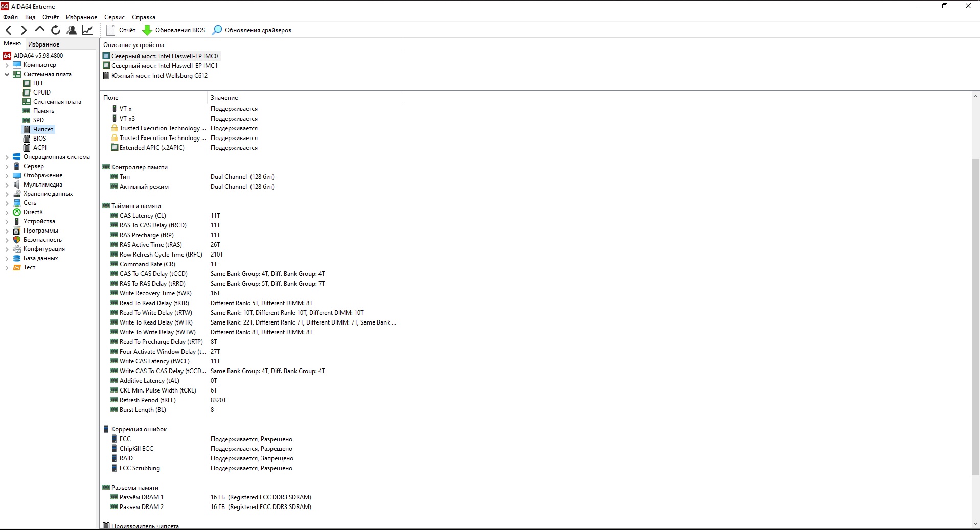This screenshot has height=530, width=980.
Task: Select Чипсет in the tree
Action: coord(43,129)
